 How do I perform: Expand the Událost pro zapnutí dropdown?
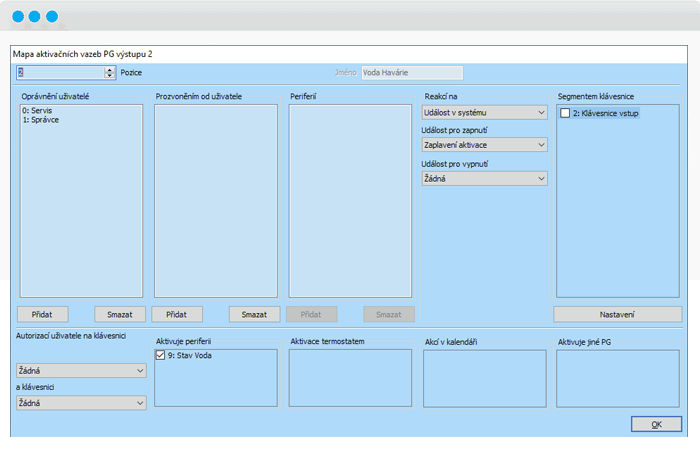(484, 145)
